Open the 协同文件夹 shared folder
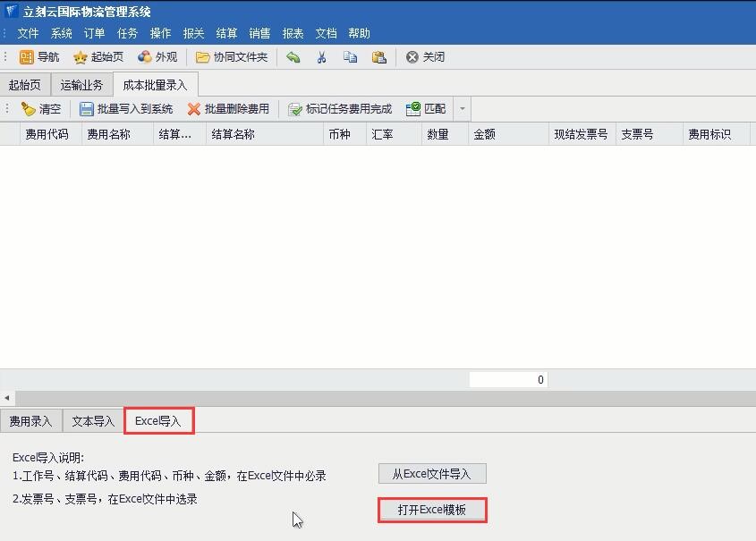The height and width of the screenshot is (541, 756). (231, 57)
